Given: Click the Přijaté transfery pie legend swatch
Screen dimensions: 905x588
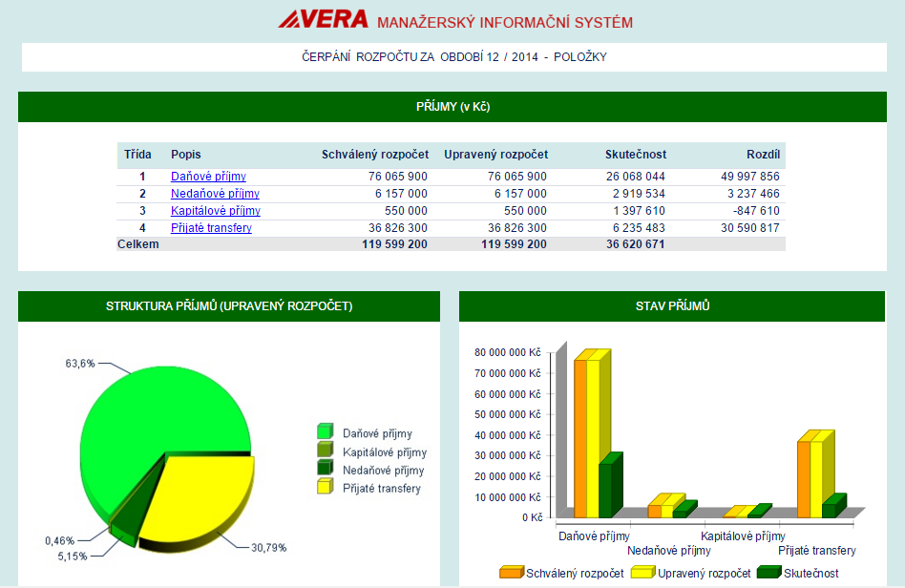Looking at the screenshot, I should pos(325,488).
